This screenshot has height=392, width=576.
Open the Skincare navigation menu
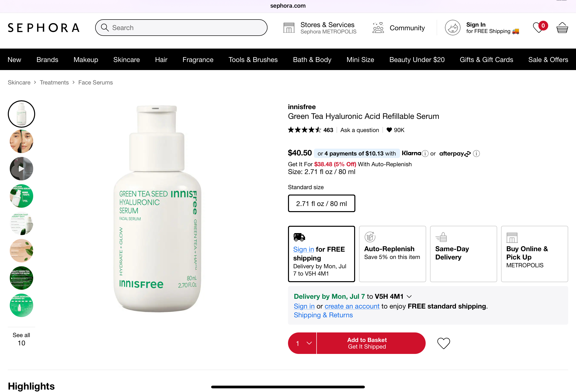126,60
